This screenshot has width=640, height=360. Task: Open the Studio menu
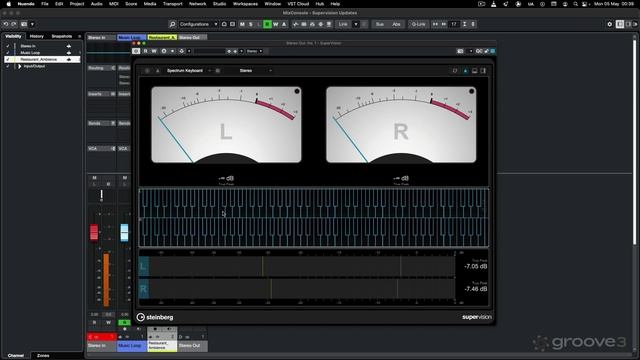point(219,4)
